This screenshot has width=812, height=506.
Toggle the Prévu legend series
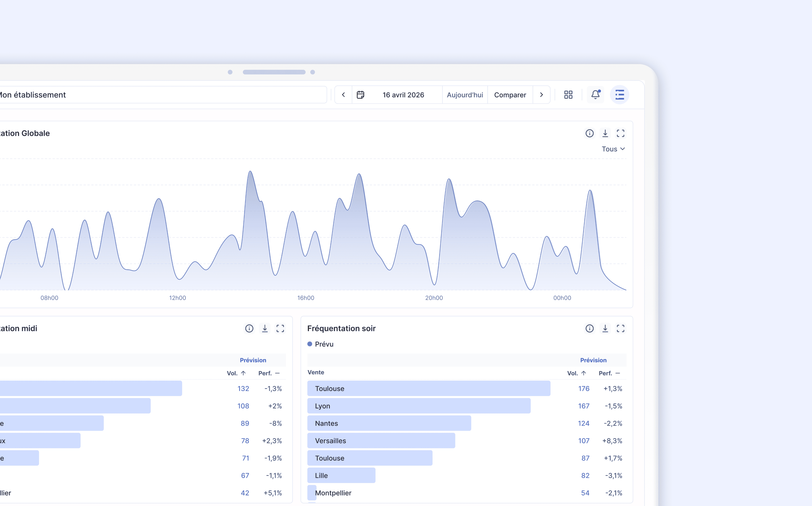321,344
